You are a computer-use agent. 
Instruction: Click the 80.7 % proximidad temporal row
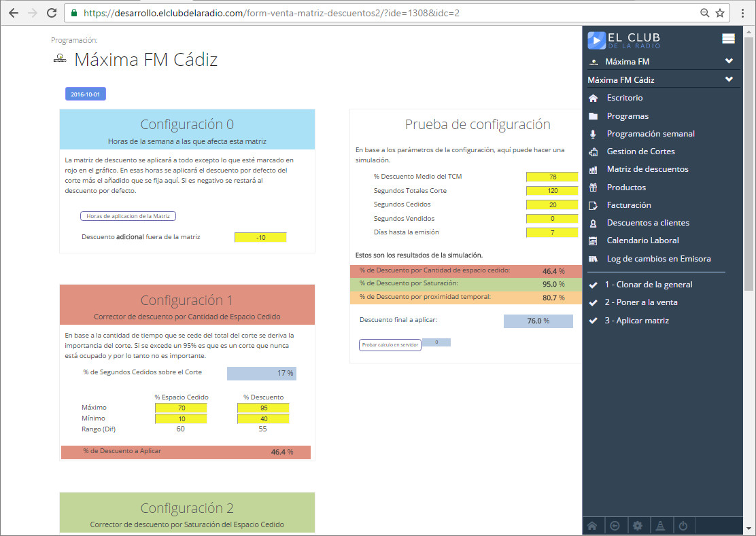click(x=466, y=298)
